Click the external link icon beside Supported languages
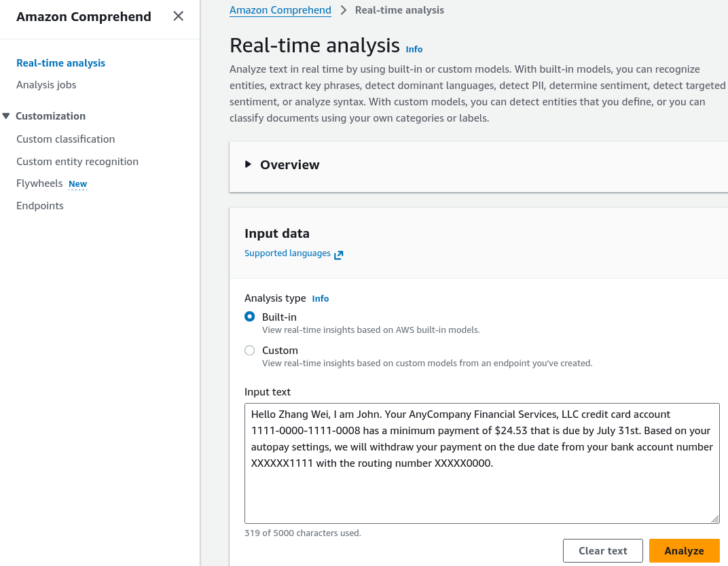Screen dimensions: 728x566 tap(338, 254)
